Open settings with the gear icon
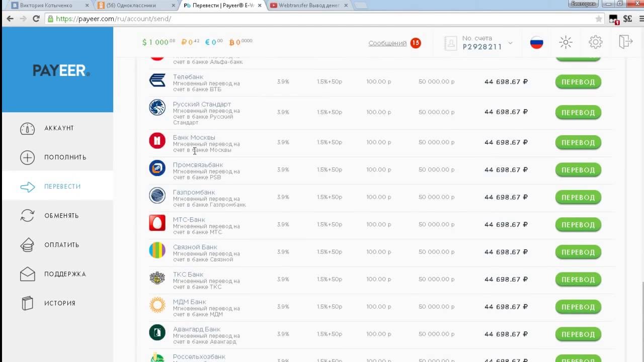This screenshot has height=362, width=644. [x=596, y=42]
